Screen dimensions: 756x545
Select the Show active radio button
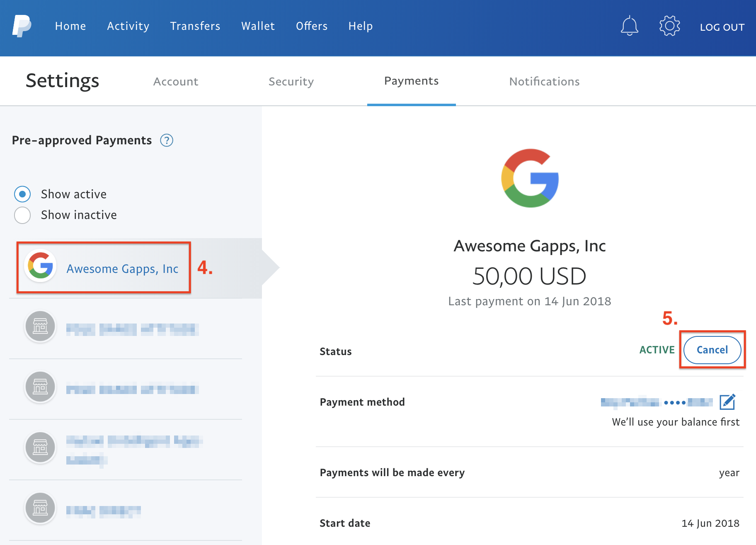coord(22,194)
